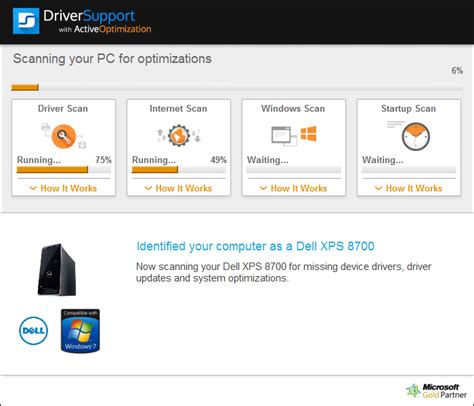Click the overall scan progress bar
This screenshot has height=406, width=474.
pyautogui.click(x=237, y=88)
